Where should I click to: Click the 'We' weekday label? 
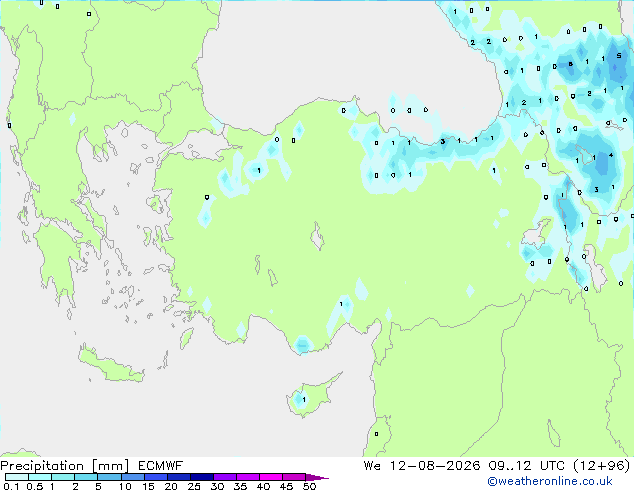click(x=372, y=466)
